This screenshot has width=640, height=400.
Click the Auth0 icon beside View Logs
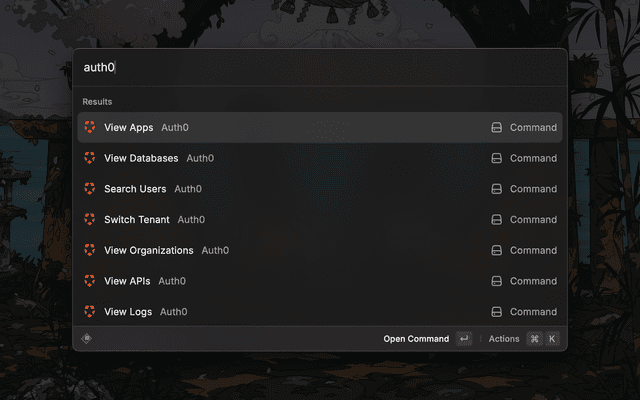[89, 312]
